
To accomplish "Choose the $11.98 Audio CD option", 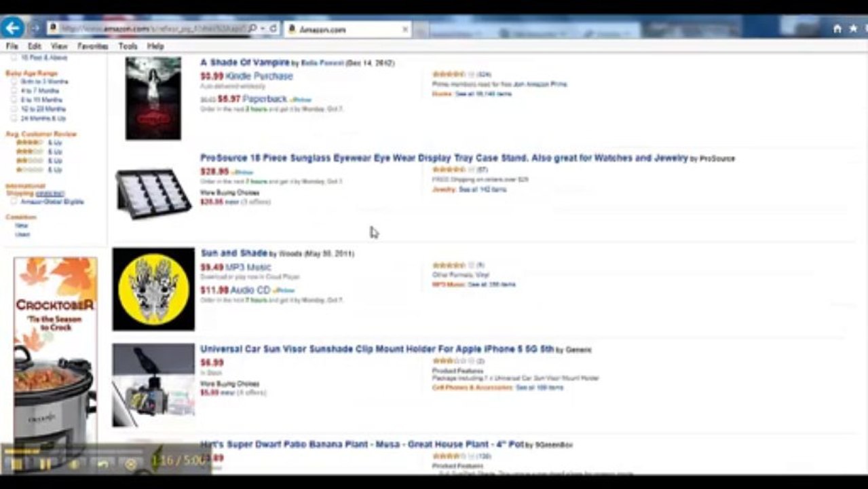I will tap(235, 290).
